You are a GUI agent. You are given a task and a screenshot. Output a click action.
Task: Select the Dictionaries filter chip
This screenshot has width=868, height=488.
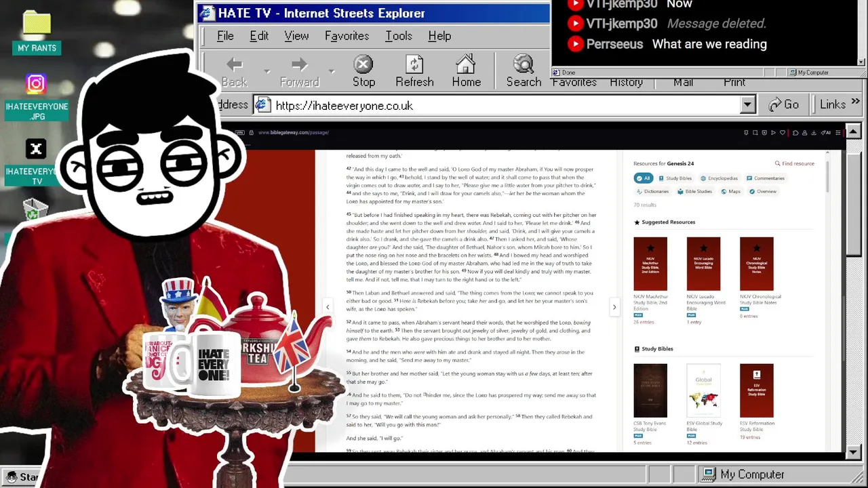pos(652,191)
